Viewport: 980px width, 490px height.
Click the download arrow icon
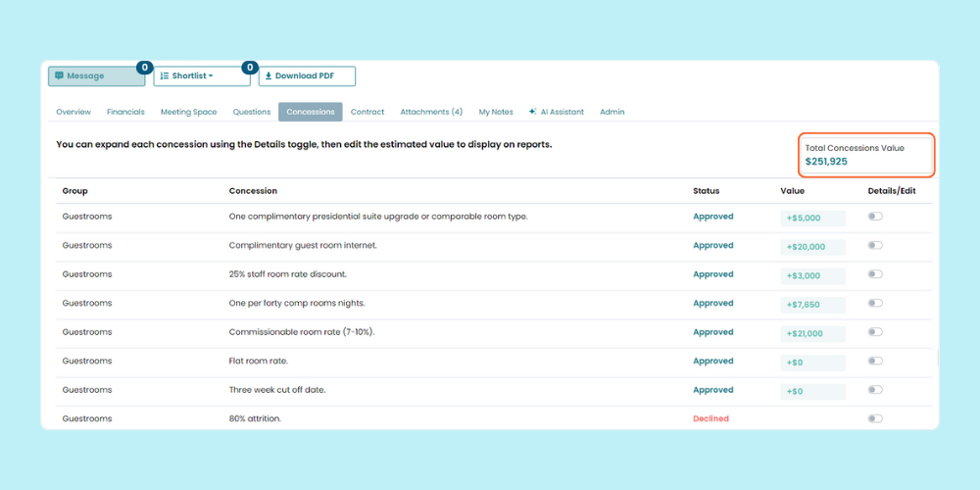(x=269, y=75)
